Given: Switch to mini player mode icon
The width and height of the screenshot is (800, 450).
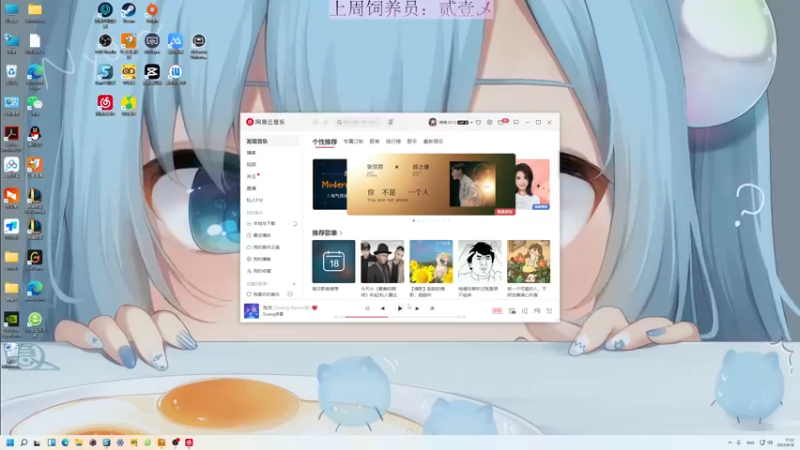Looking at the screenshot, I should (516, 122).
